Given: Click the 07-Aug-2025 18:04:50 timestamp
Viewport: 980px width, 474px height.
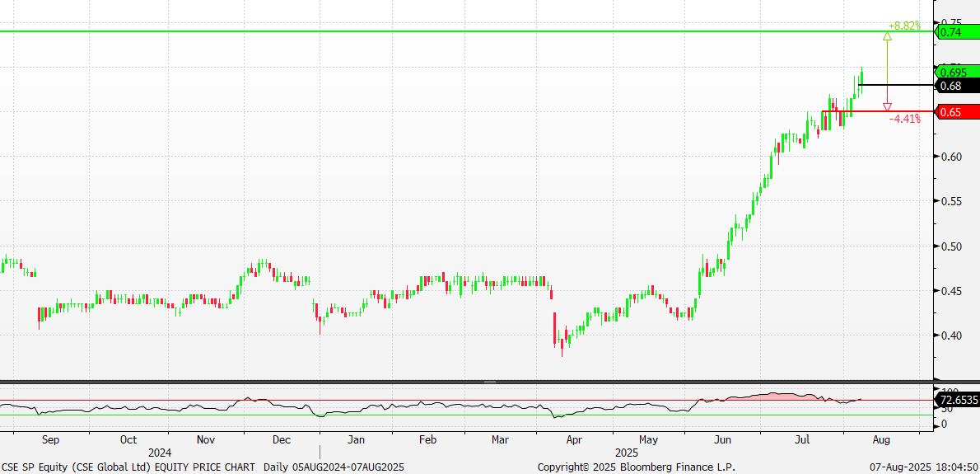Looking at the screenshot, I should (924, 467).
